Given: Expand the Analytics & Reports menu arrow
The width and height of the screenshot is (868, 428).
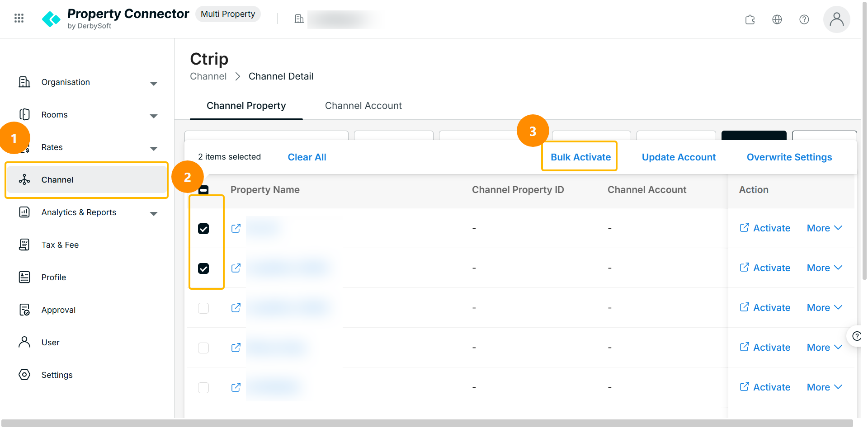Looking at the screenshot, I should pos(154,214).
